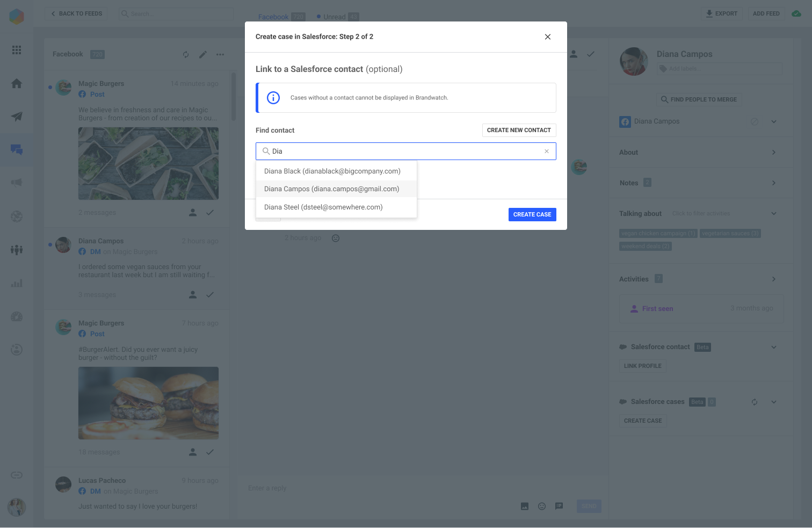Close the Create case in Salesforce dialog
812x528 pixels.
pyautogui.click(x=548, y=37)
